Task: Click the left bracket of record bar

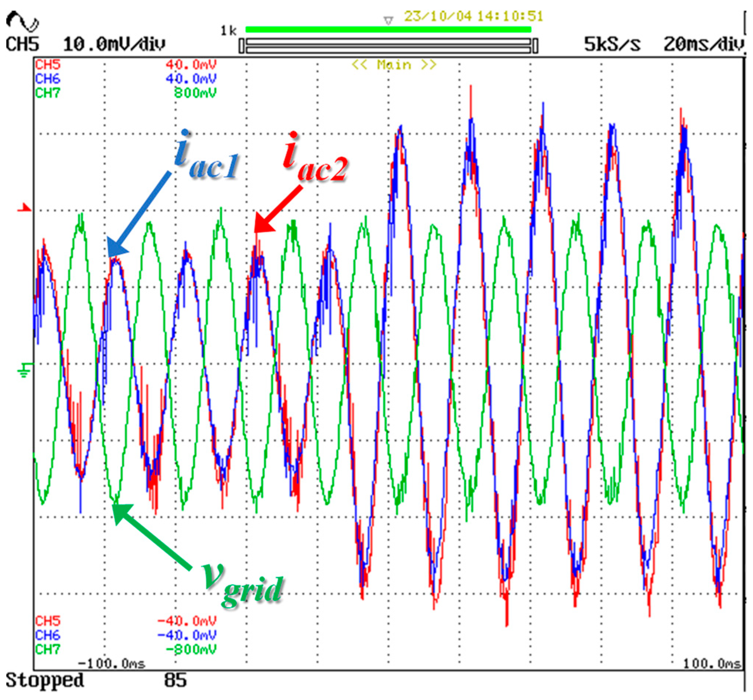Action: coord(242,46)
